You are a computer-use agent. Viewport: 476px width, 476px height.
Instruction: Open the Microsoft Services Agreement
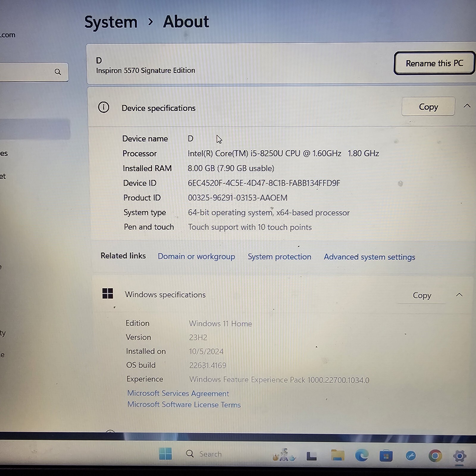[178, 393]
